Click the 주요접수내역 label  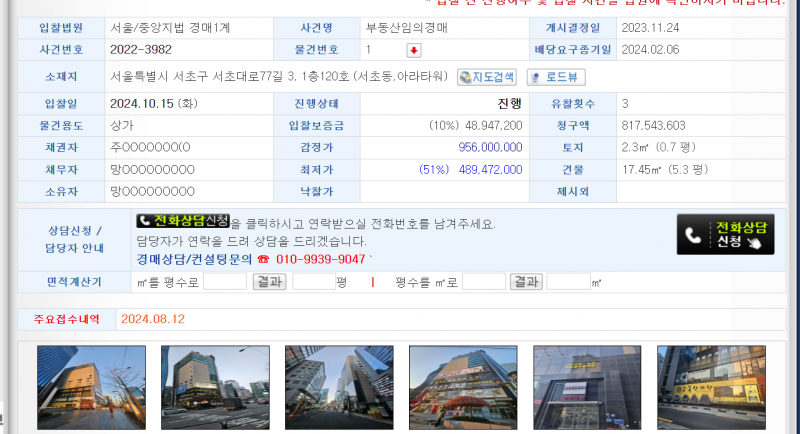click(67, 319)
